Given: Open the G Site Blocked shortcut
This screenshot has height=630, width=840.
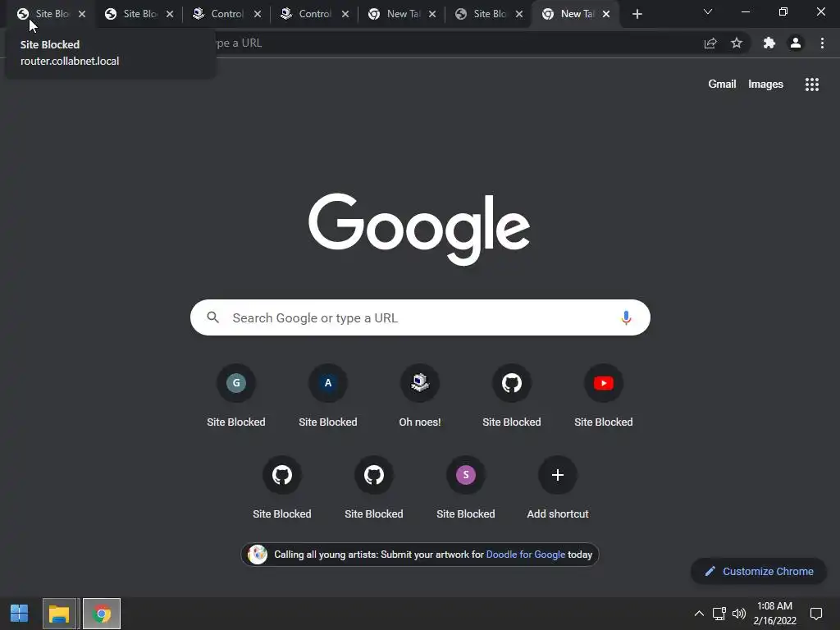Looking at the screenshot, I should [236, 395].
